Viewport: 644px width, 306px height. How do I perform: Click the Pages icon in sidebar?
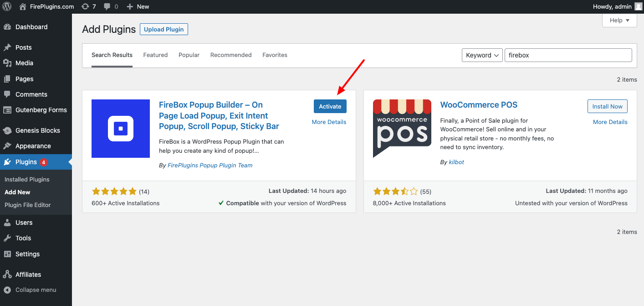tap(7, 79)
